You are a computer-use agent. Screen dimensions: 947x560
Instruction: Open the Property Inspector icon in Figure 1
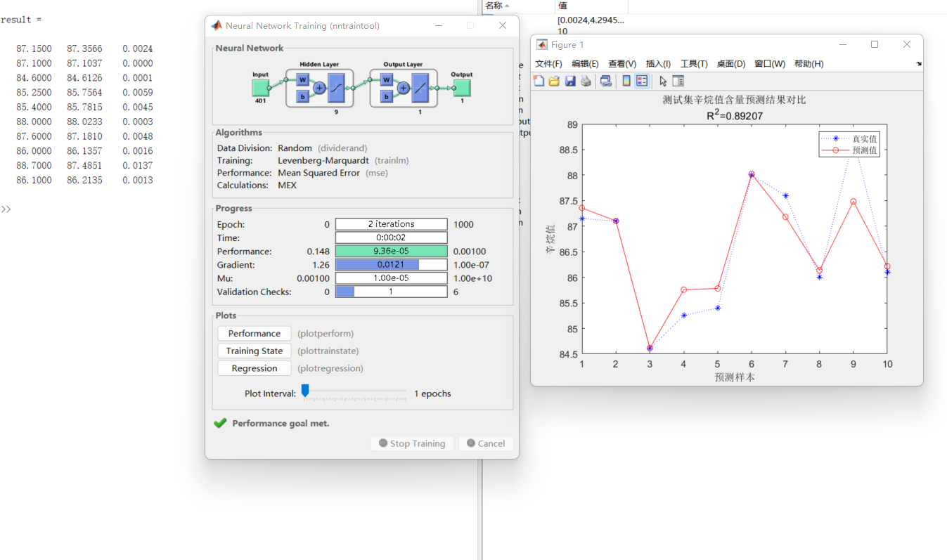tap(678, 81)
